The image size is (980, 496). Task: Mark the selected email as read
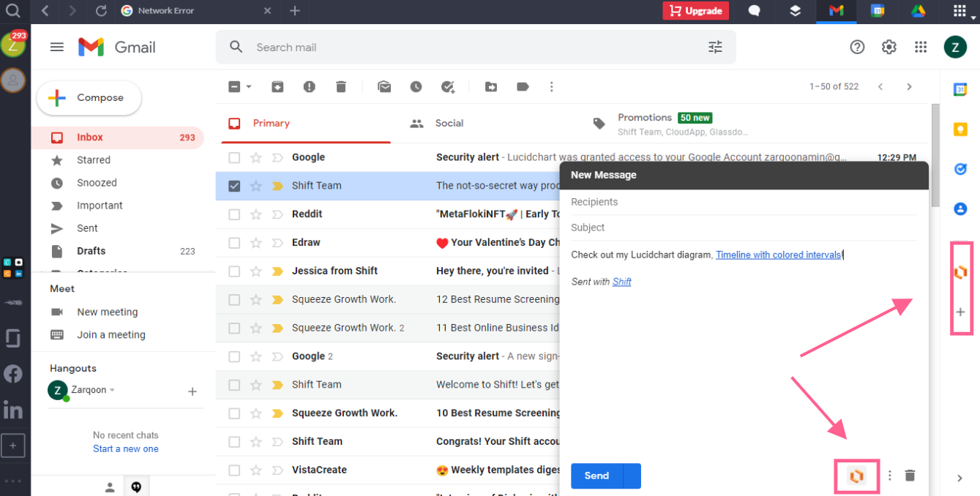tap(384, 86)
